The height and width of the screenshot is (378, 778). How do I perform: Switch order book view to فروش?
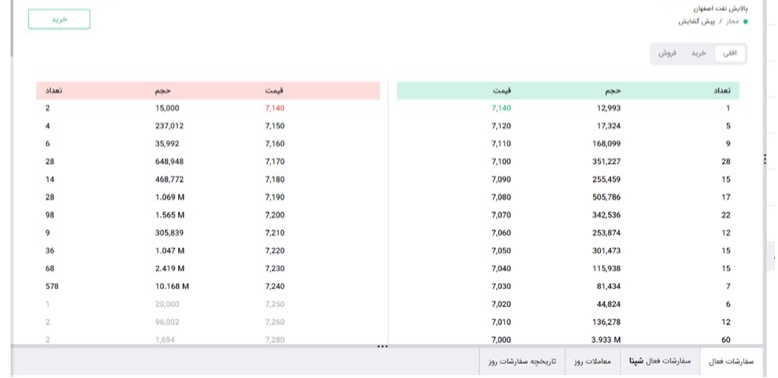coord(667,54)
